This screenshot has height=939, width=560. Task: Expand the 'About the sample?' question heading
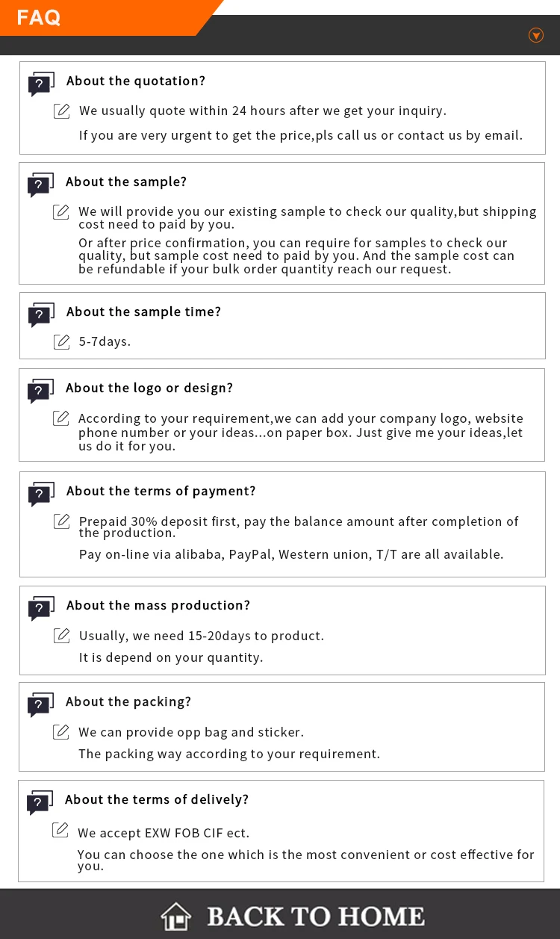125,182
